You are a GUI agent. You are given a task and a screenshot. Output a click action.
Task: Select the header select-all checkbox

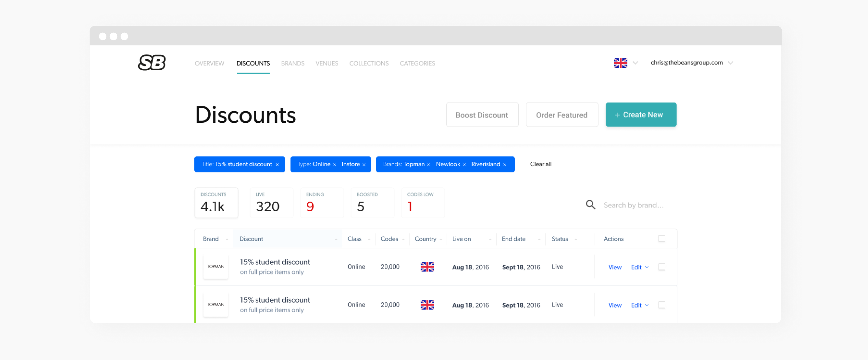662,238
